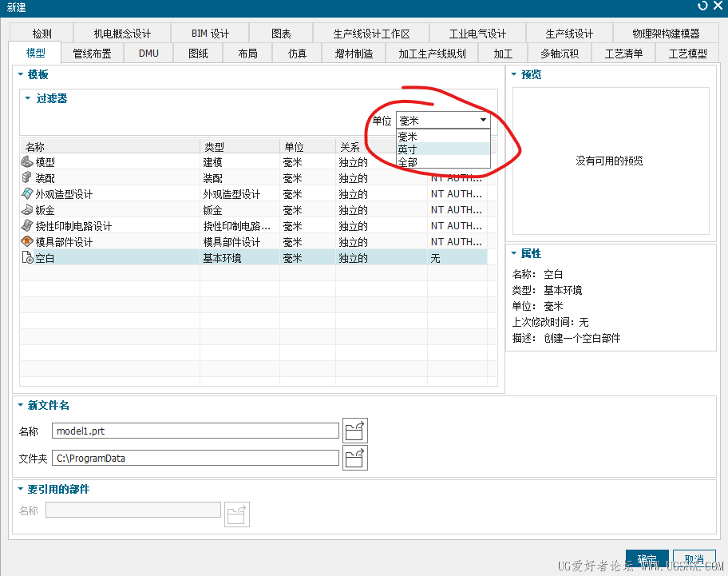Open the 生产线设计工作区 tab
Screen dimensions: 728x576
[371, 34]
